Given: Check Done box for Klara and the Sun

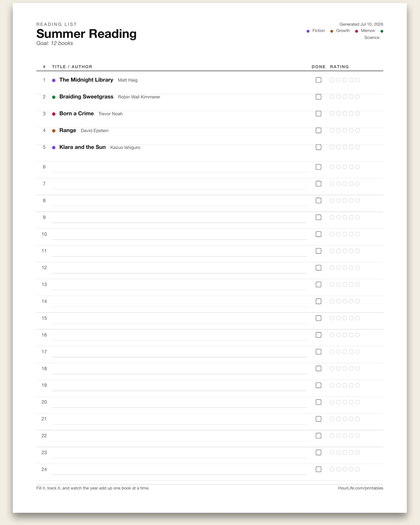Looking at the screenshot, I should (x=318, y=147).
